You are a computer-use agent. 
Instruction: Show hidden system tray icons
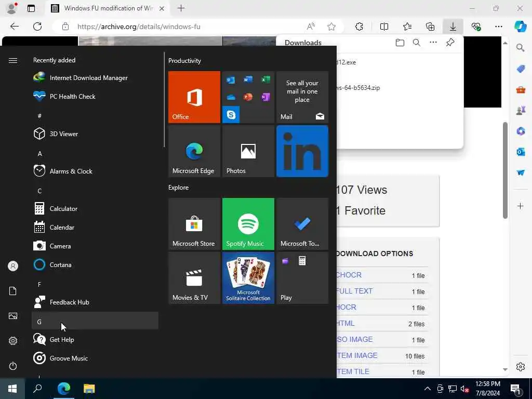(428, 389)
